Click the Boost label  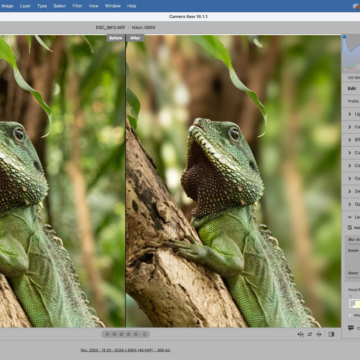pyautogui.click(x=353, y=273)
